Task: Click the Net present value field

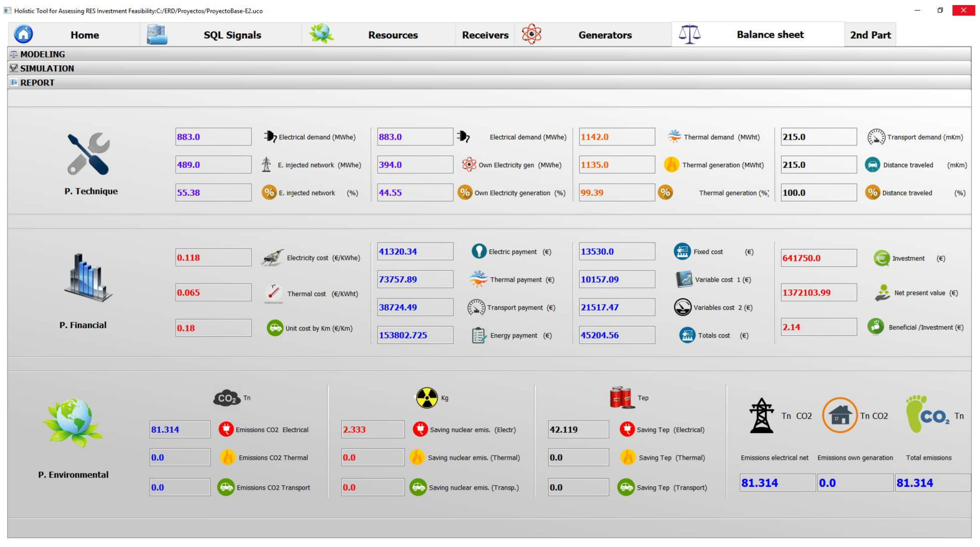Action: (x=818, y=292)
